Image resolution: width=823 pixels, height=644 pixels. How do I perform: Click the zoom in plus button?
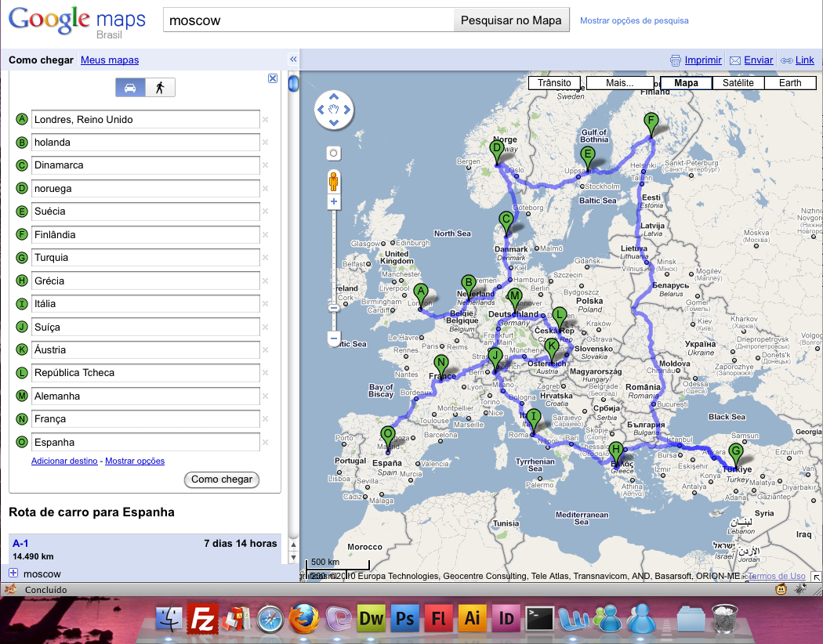click(x=334, y=201)
